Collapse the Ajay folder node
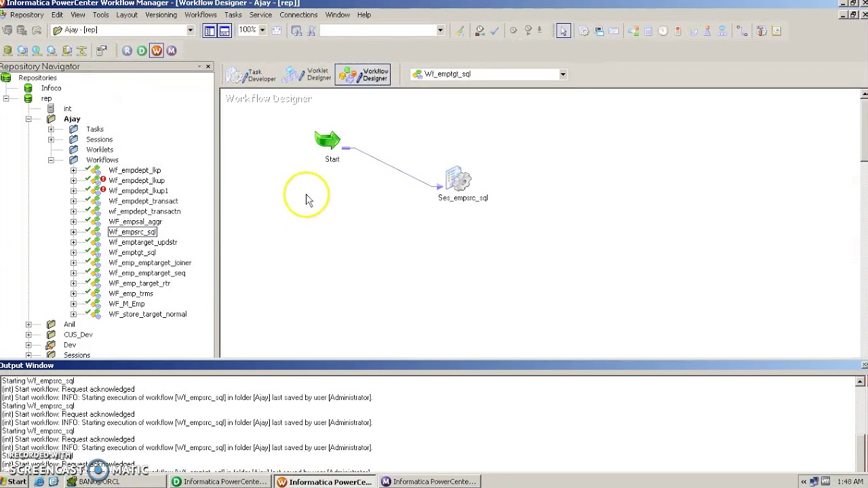Viewport: 868px width, 488px height. [28, 119]
